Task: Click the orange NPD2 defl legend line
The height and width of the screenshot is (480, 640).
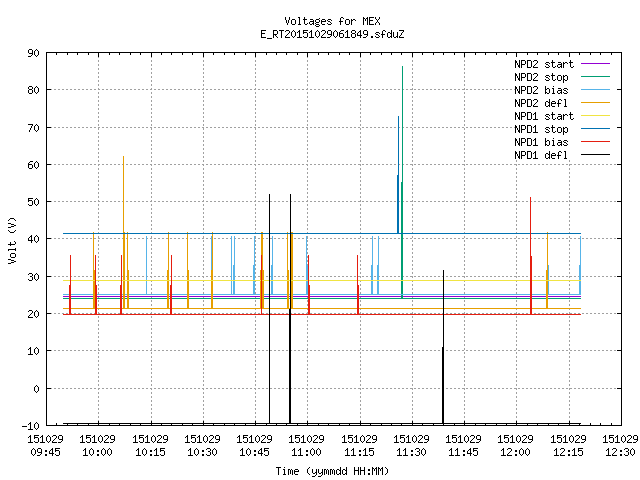Action: (595, 103)
